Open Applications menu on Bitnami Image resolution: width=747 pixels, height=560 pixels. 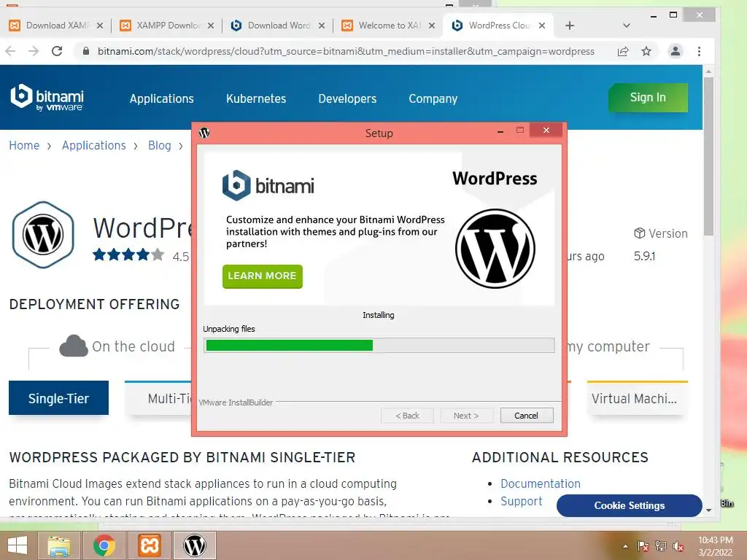162,98
